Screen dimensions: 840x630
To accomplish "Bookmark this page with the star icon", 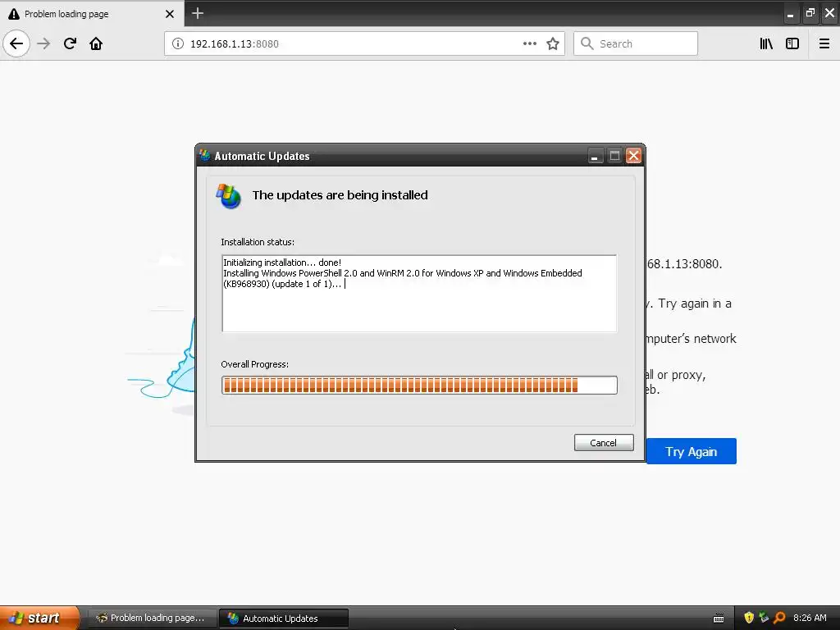I will pos(553,43).
